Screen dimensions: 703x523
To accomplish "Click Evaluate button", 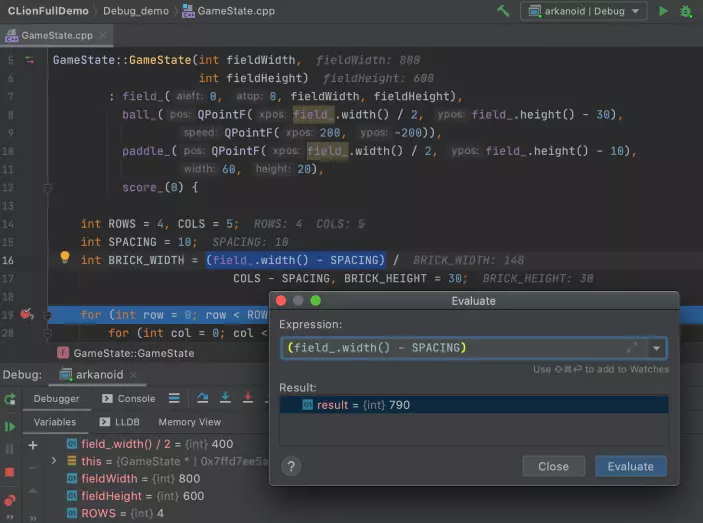I will (630, 467).
